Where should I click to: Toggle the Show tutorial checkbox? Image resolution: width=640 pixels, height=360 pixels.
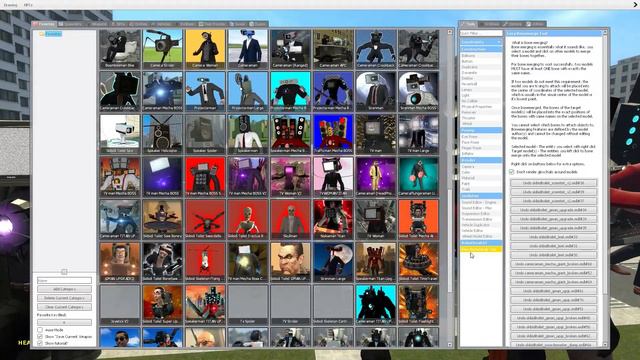click(40, 343)
